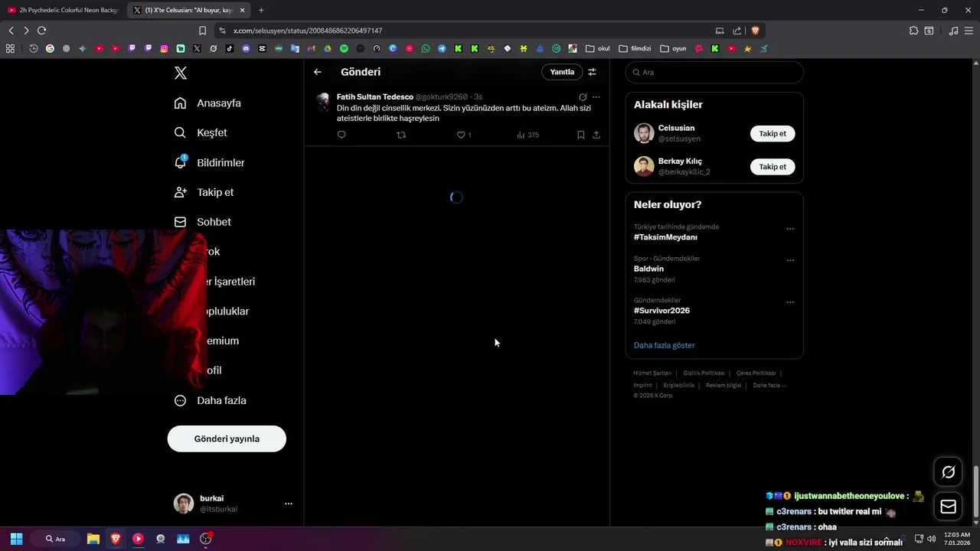Open Celsusian's profile avatar
Image resolution: width=980 pixels, height=551 pixels.
[644, 133]
